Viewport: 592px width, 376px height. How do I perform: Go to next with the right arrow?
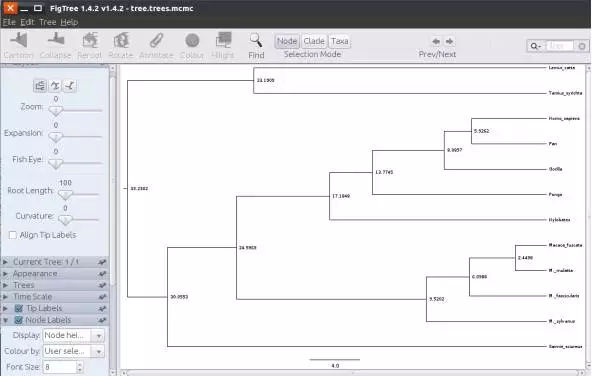pos(449,41)
